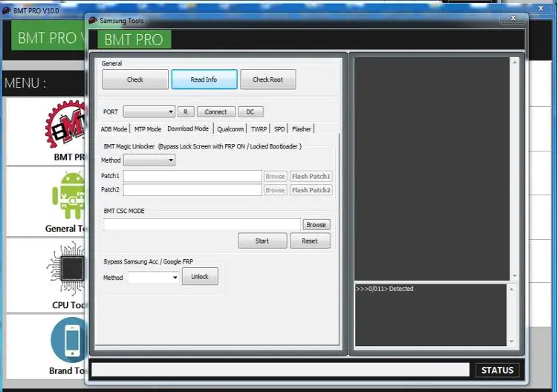
Task: Click BMT CSC MODE file path field
Action: click(x=202, y=224)
